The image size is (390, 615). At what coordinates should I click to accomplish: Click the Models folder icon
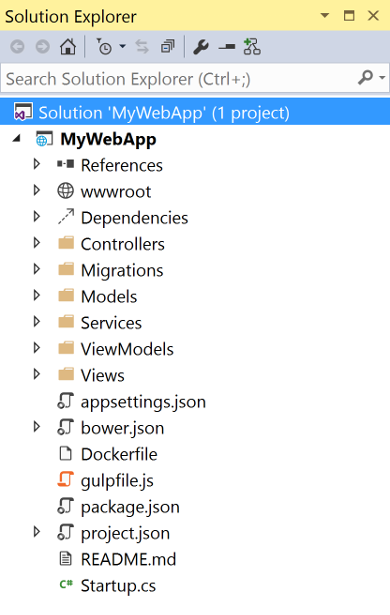click(66, 295)
